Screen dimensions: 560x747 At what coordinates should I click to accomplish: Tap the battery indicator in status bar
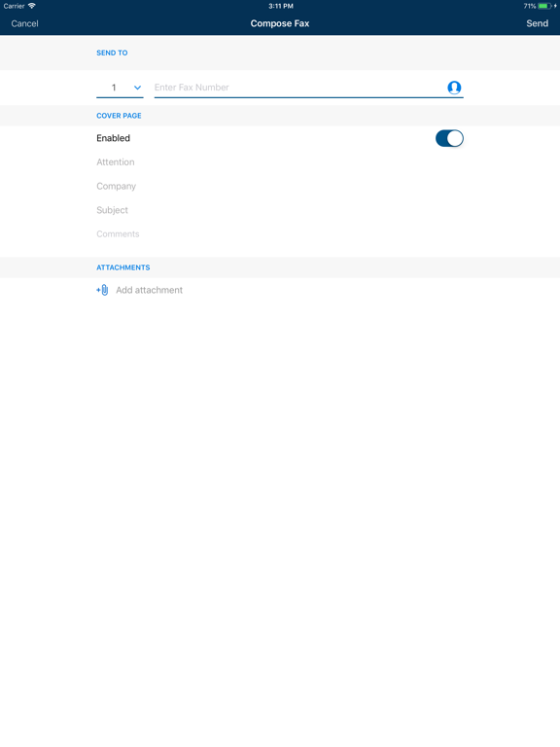pos(544,6)
